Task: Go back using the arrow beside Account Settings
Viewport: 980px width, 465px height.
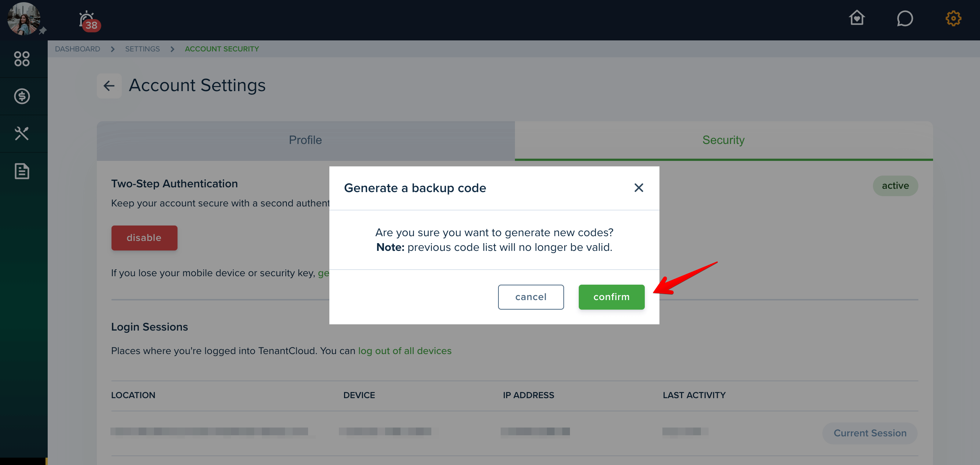Action: coord(109,86)
